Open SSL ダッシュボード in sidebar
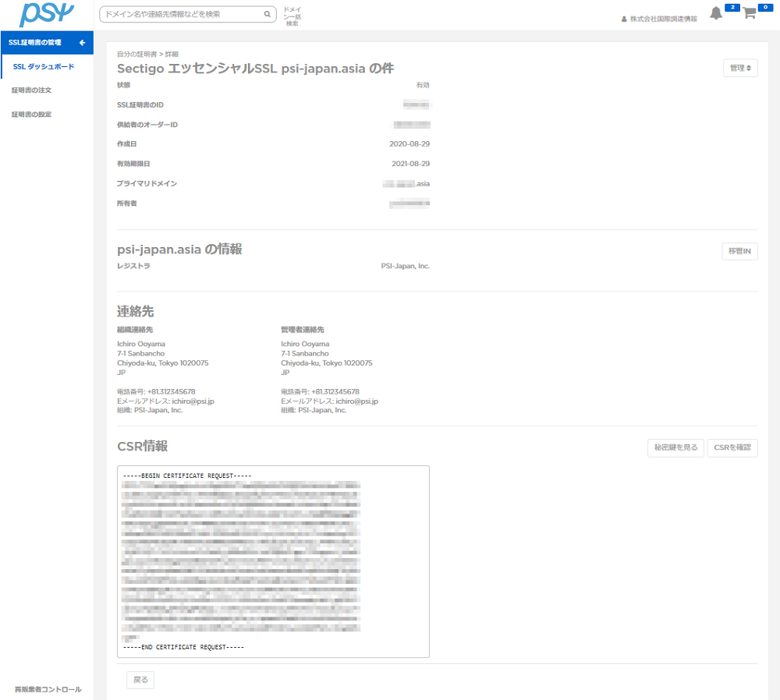The width and height of the screenshot is (780, 700). 44,66
